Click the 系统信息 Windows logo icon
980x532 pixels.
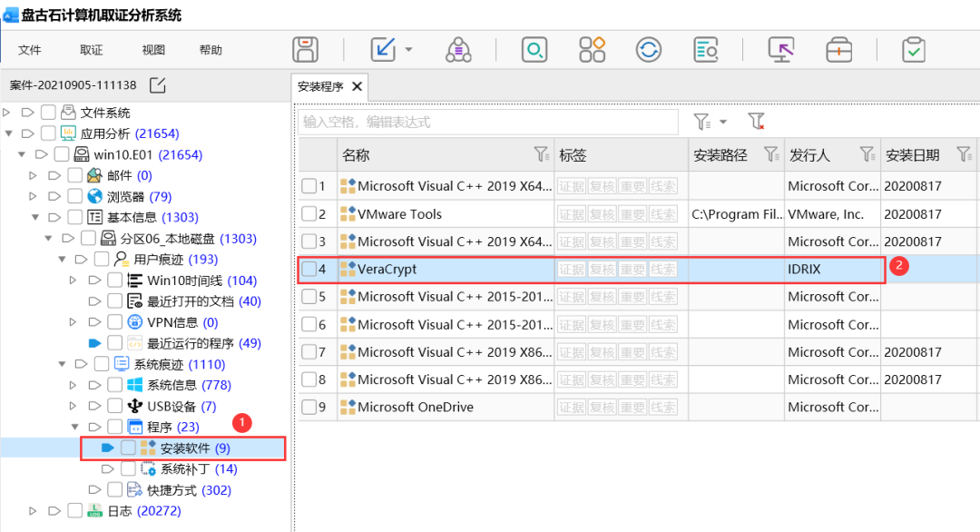click(x=134, y=385)
